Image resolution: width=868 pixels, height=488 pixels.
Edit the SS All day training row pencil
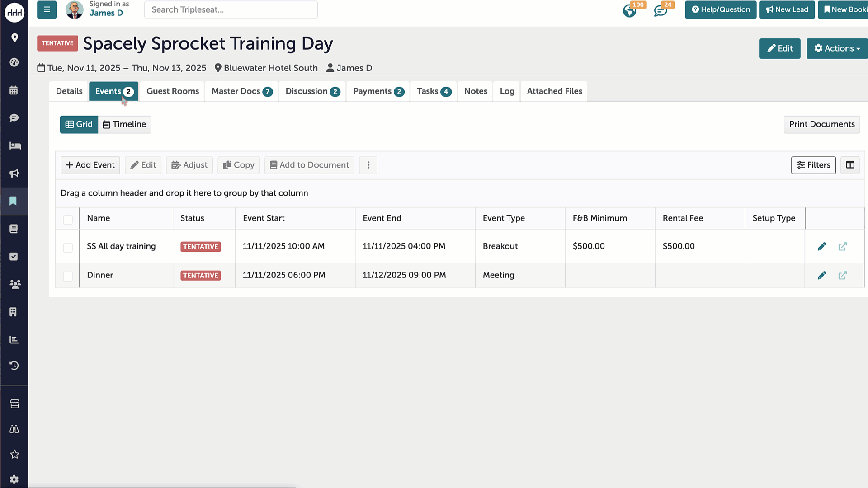pos(822,246)
